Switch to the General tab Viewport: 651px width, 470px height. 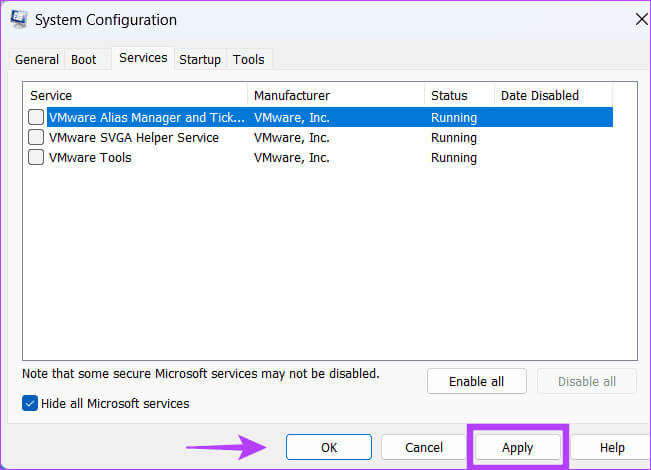(37, 59)
